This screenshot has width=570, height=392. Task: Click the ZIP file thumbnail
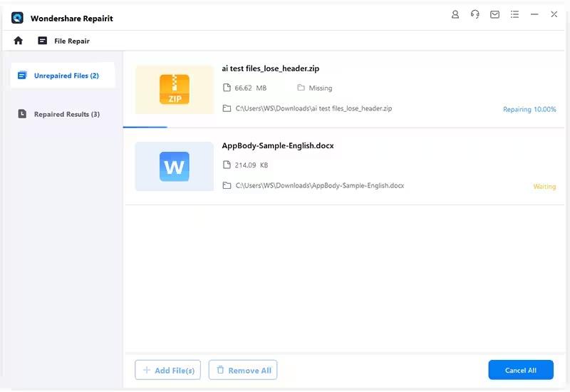(x=174, y=89)
